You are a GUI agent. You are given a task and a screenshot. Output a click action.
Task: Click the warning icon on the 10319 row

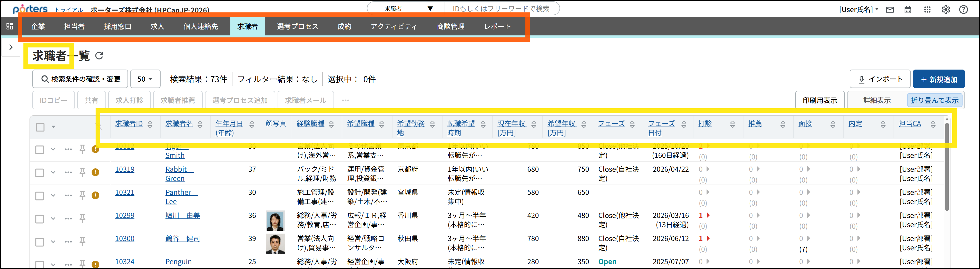click(x=95, y=172)
